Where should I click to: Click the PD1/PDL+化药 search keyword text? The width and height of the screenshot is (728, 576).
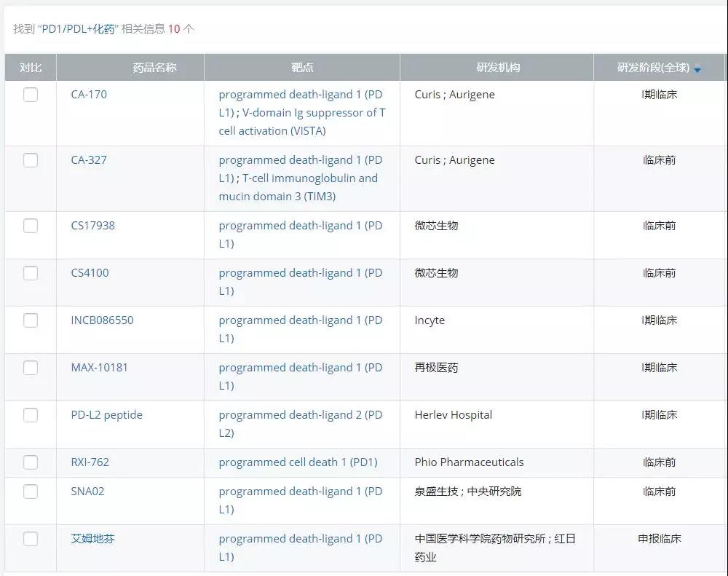point(78,29)
